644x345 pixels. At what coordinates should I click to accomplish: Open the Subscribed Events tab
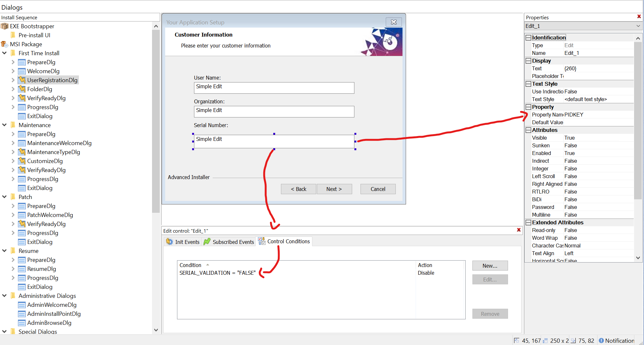233,242
